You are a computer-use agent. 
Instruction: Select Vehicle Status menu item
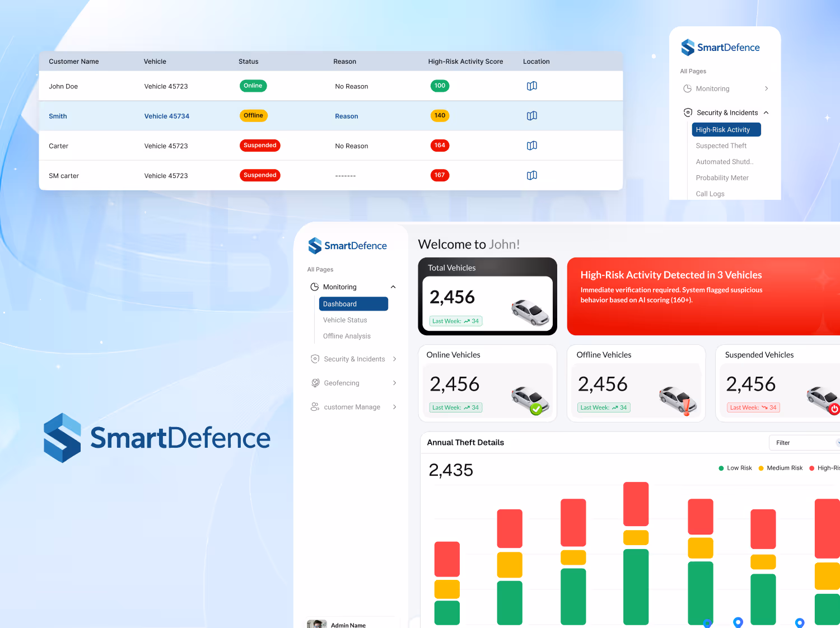click(345, 320)
